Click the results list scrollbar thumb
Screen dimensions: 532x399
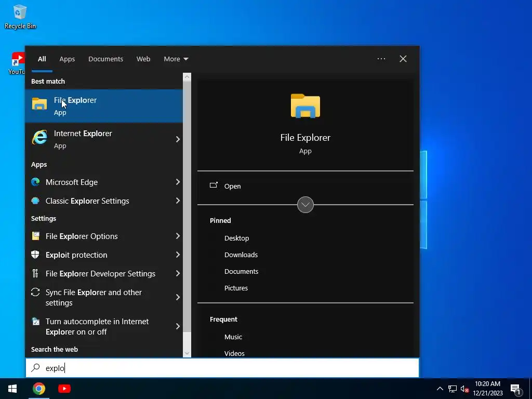coord(187,206)
